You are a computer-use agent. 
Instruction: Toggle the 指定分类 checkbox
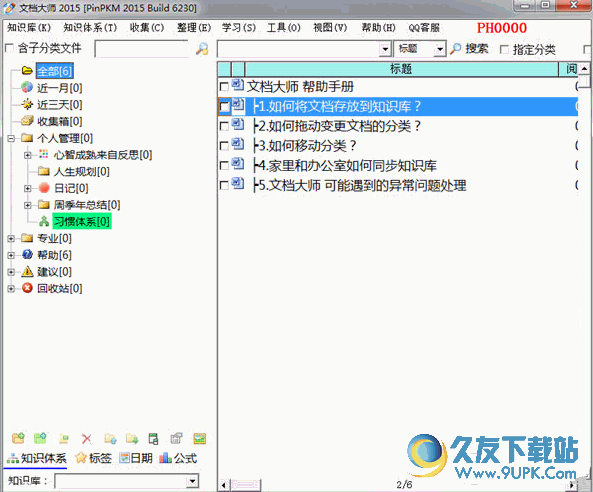[504, 50]
